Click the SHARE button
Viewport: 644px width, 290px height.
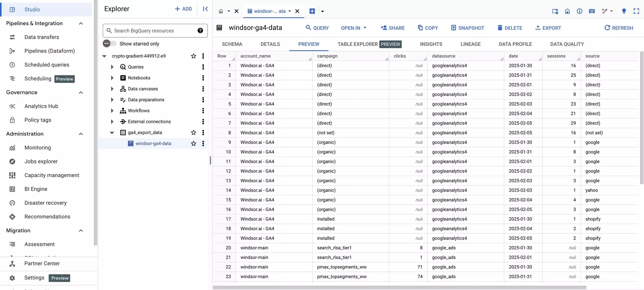pos(393,28)
